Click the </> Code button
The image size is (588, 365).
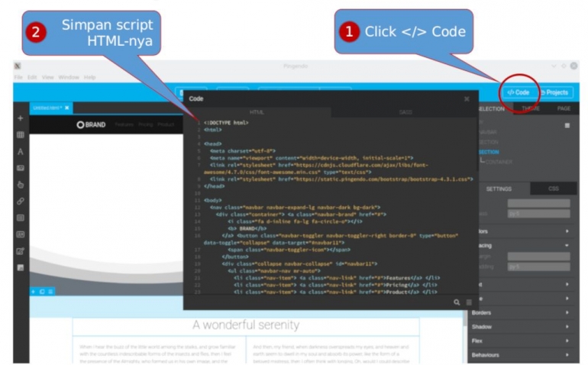[518, 92]
